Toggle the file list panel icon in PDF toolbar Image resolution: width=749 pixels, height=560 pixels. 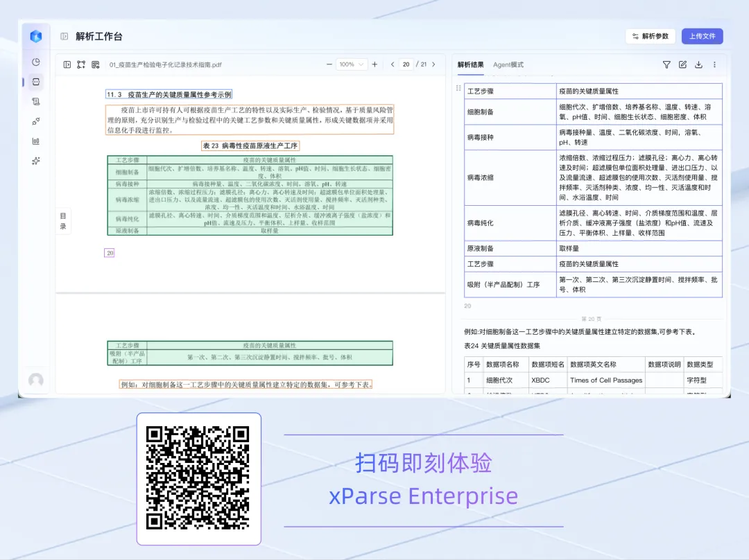coord(67,64)
